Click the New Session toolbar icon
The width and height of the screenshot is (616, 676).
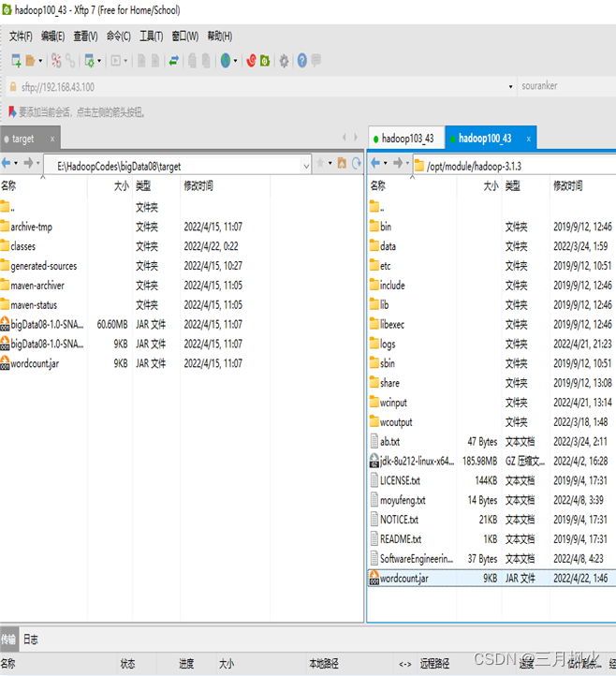coord(16,61)
